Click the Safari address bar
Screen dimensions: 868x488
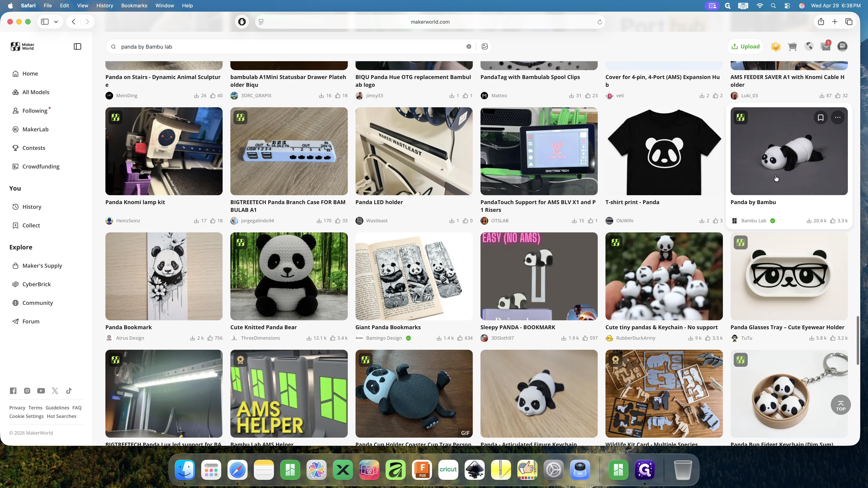click(430, 21)
